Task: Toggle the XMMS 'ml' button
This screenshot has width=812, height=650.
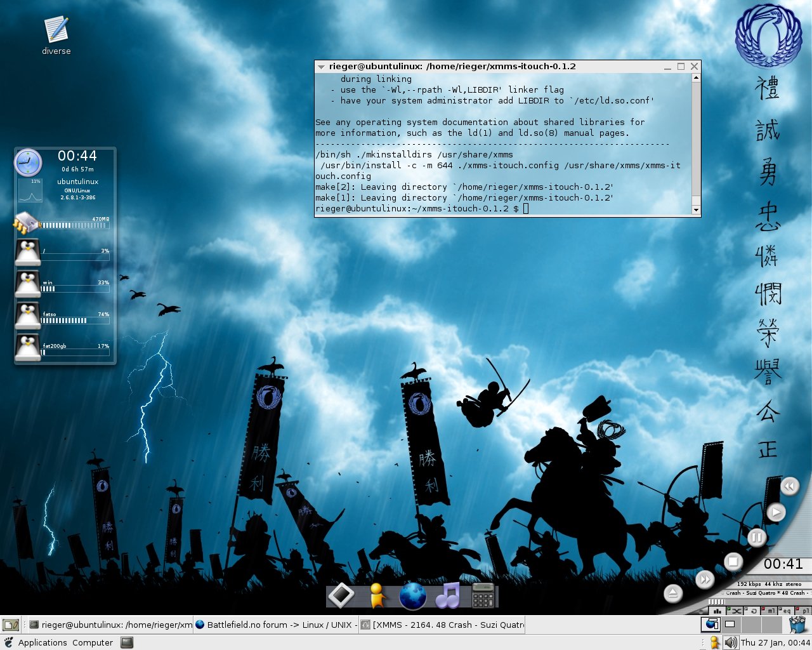Action: click(769, 611)
